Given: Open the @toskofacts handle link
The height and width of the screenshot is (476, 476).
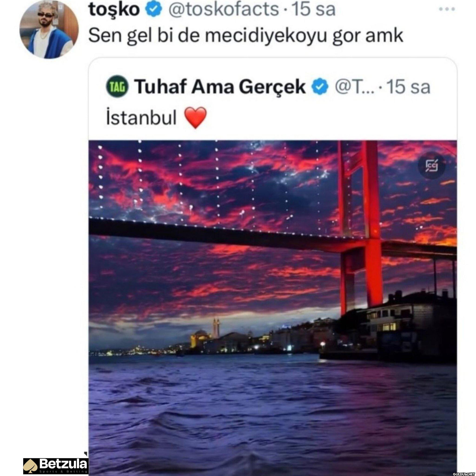Looking at the screenshot, I should [x=223, y=9].
